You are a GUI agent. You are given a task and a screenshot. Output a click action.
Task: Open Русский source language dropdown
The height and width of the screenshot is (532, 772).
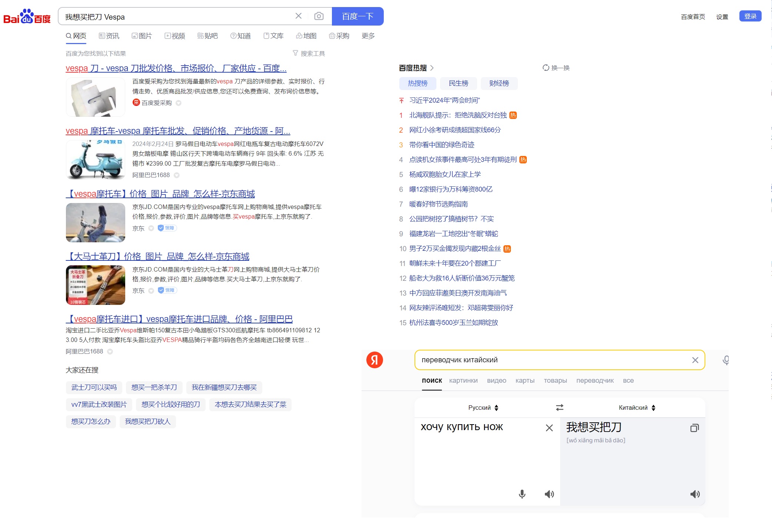click(x=483, y=408)
